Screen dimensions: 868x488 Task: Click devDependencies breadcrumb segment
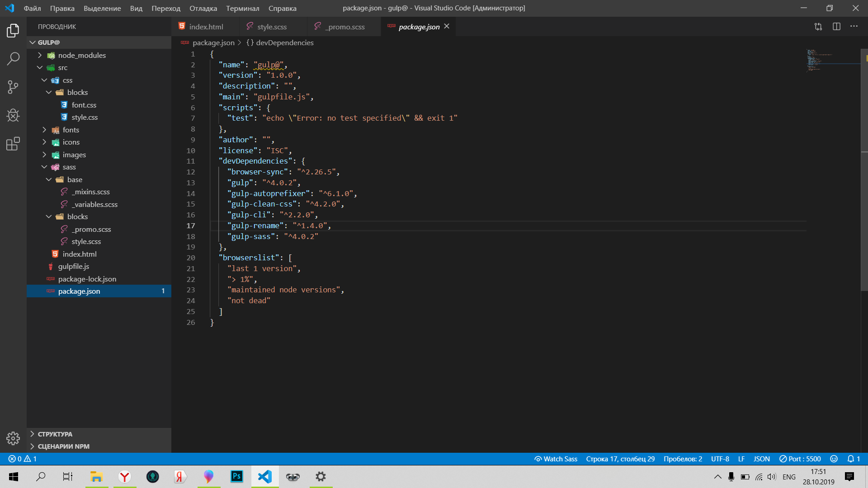coord(284,42)
